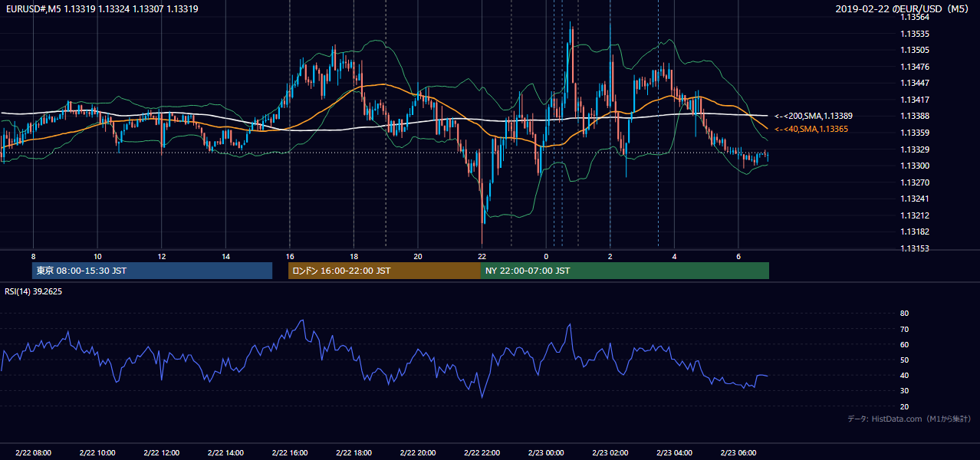Image resolution: width=980 pixels, height=460 pixels.
Task: Click the ロンドン 16:00-22:00 JST session bar
Action: tap(384, 271)
